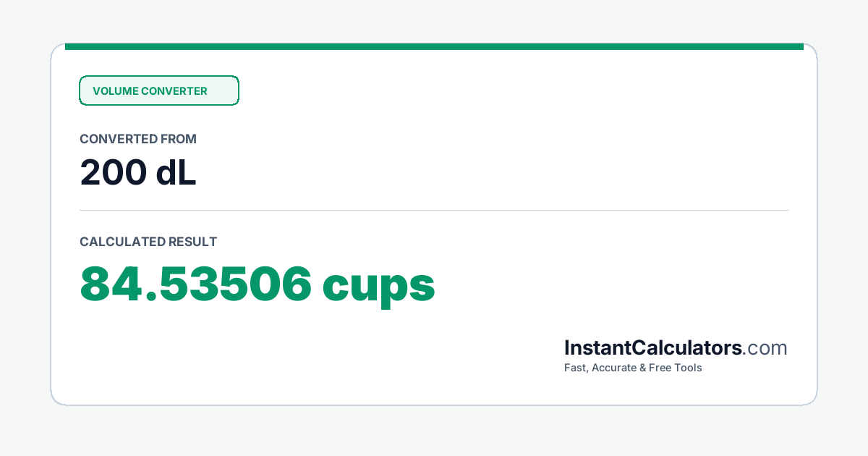Select the 84.53506 result number
This screenshot has width=868, height=456.
point(196,284)
